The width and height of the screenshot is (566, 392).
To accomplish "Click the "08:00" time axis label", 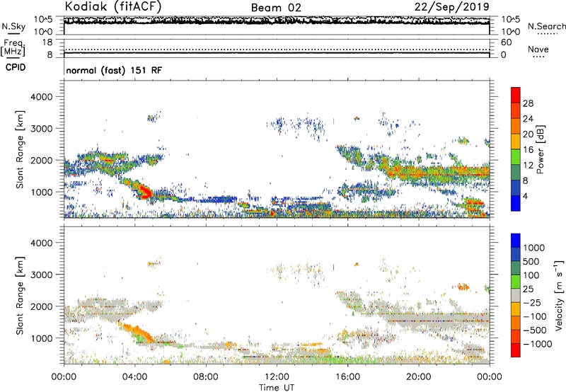I will point(205,377).
